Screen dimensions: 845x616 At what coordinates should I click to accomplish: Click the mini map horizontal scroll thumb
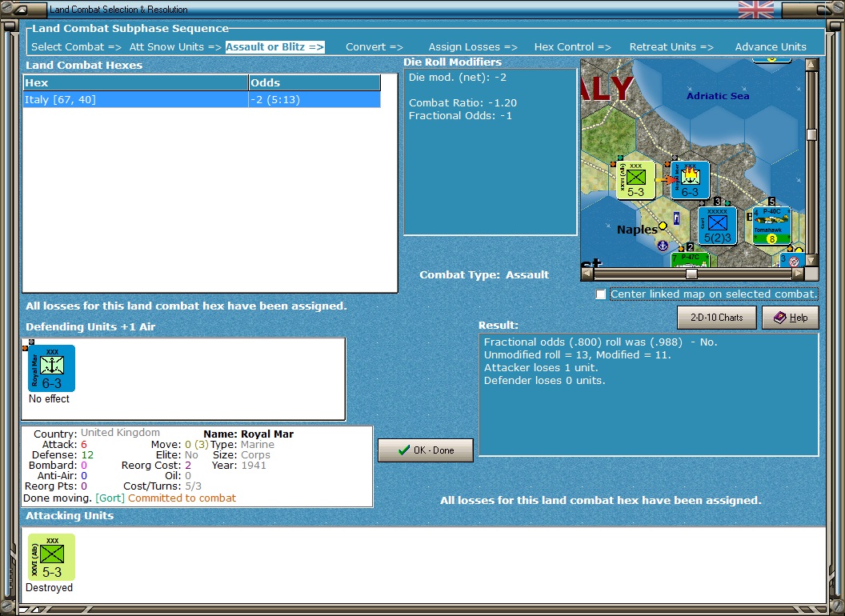[691, 274]
